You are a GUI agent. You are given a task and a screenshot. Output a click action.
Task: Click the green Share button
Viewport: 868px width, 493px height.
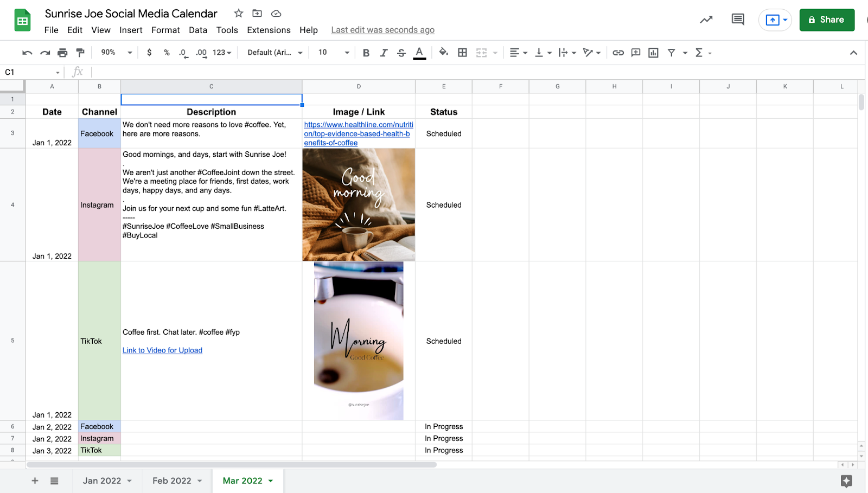[x=827, y=20]
